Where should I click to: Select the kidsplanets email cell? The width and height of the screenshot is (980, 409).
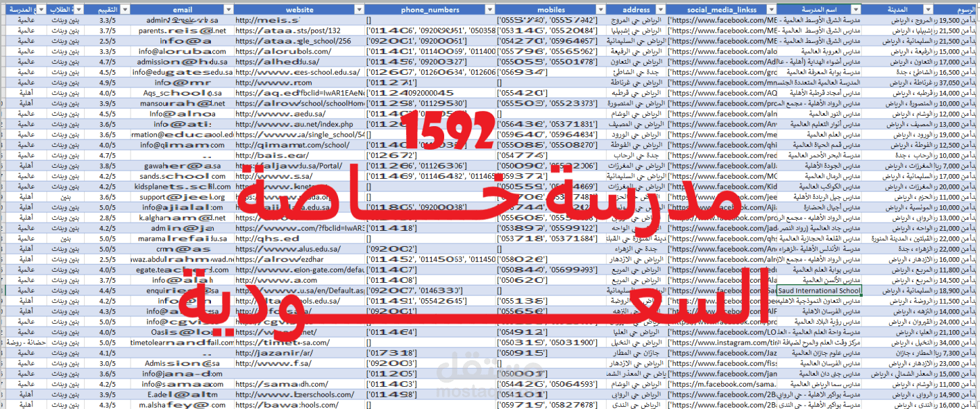click(x=183, y=187)
